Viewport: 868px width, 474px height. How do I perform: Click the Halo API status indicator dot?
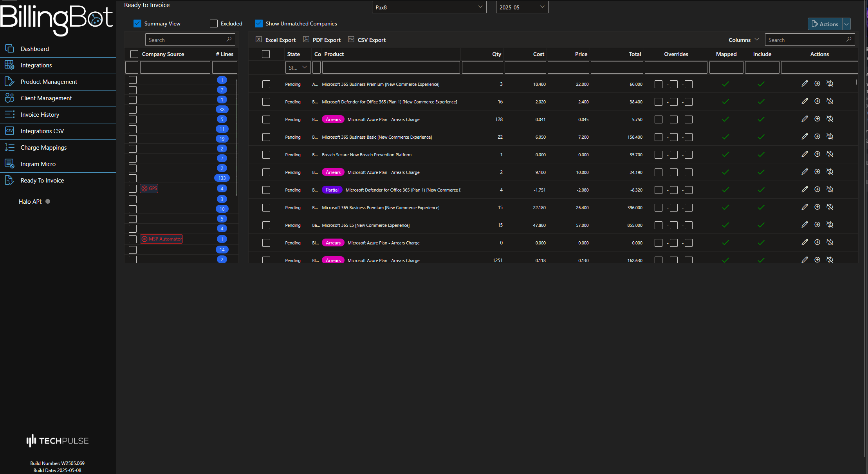48,201
